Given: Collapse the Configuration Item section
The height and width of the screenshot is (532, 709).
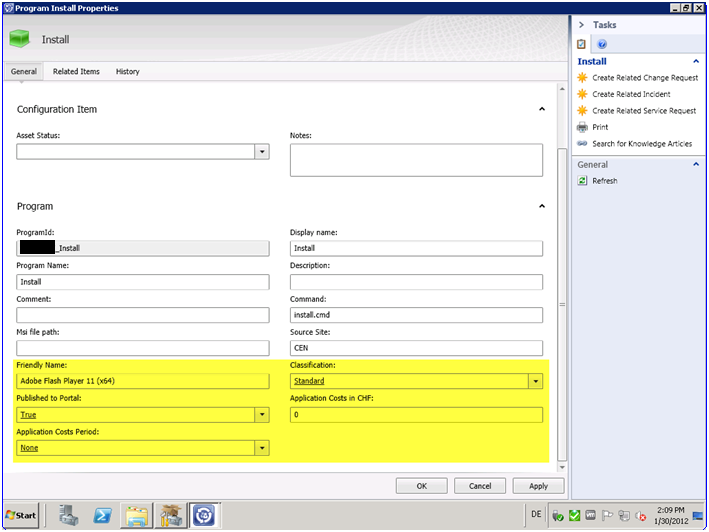Looking at the screenshot, I should [x=542, y=109].
